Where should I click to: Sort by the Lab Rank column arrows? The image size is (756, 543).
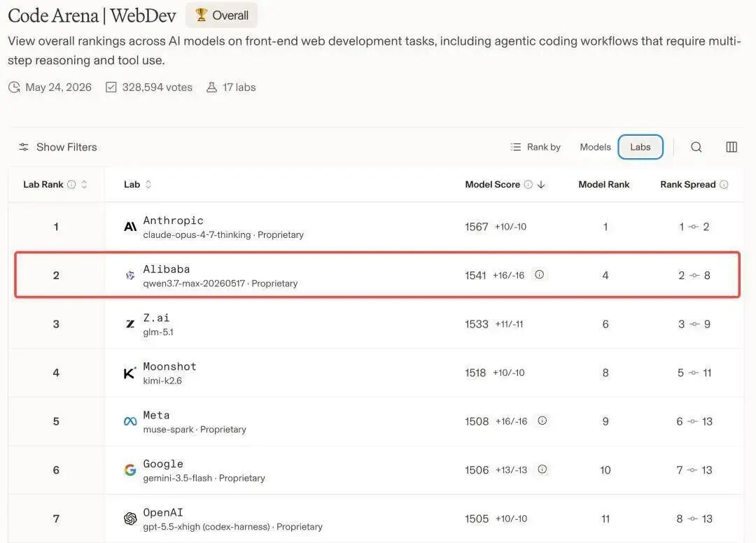click(85, 185)
